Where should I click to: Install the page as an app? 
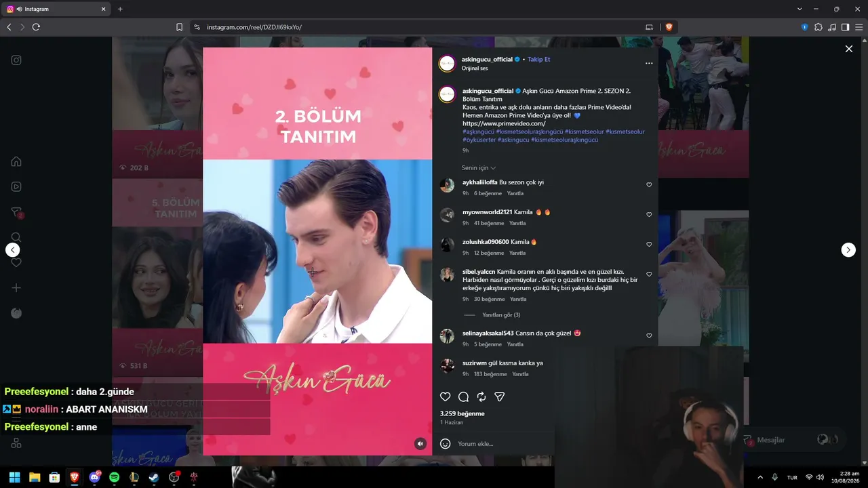tap(649, 27)
